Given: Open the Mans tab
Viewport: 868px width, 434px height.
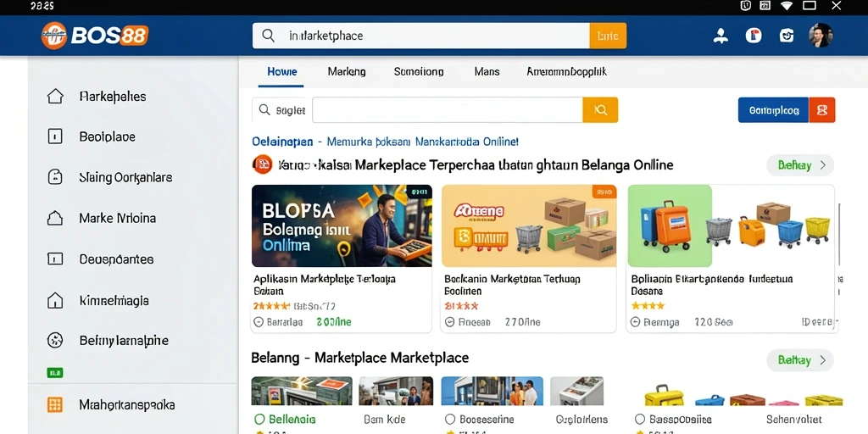Looking at the screenshot, I should 487,71.
